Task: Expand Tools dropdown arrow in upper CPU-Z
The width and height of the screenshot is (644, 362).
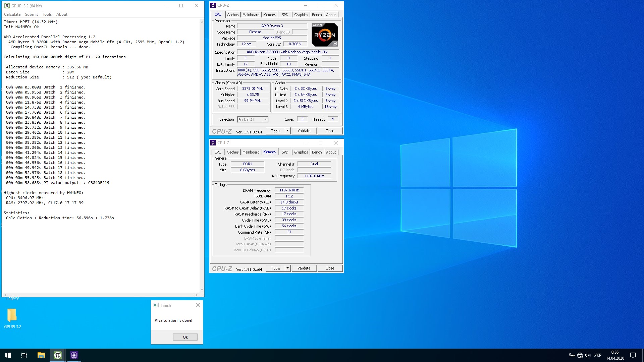Action: click(x=287, y=131)
